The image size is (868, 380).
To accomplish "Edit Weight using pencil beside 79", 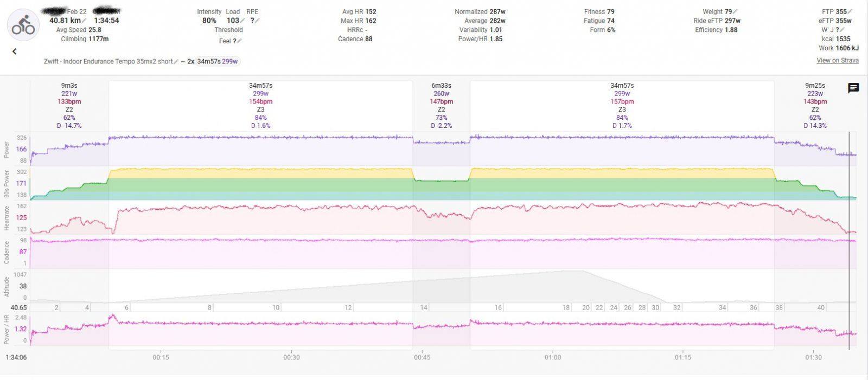I will pyautogui.click(x=736, y=11).
